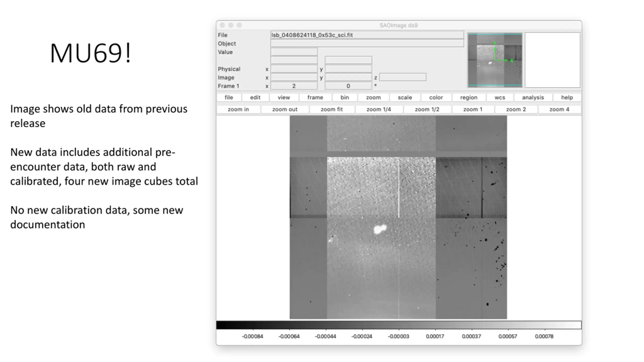Click the panner thumbnail preview
This screenshot has height=362, width=644.
coord(495,60)
